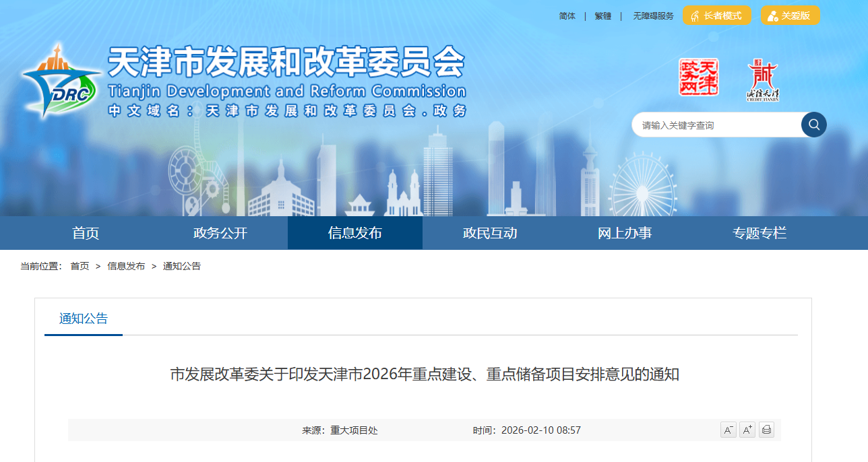Open the 专题专栏 menu item
Viewport: 868px width, 462px height.
pyautogui.click(x=759, y=234)
